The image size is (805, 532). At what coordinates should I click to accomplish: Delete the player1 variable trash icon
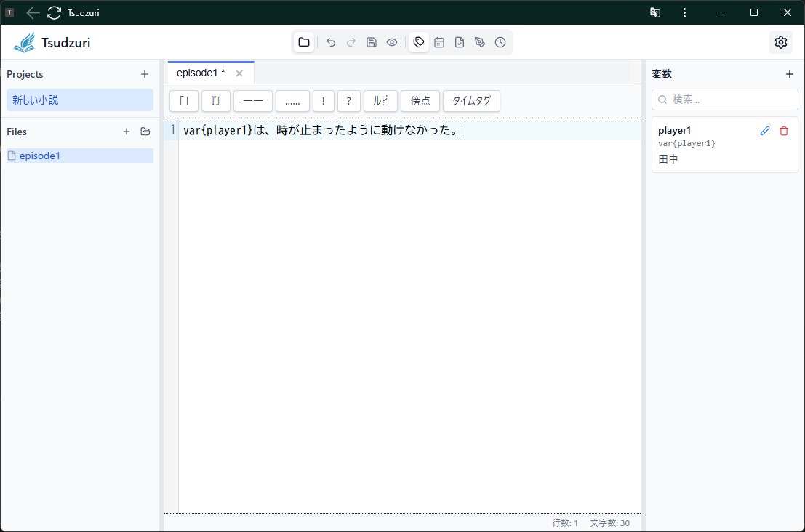784,131
